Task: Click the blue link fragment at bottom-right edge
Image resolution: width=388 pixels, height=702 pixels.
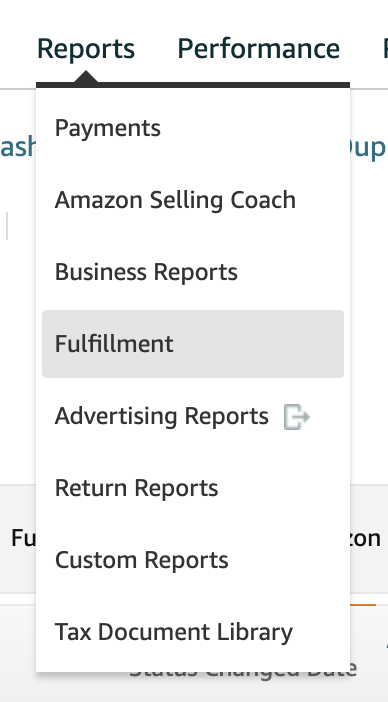Action: 386,644
